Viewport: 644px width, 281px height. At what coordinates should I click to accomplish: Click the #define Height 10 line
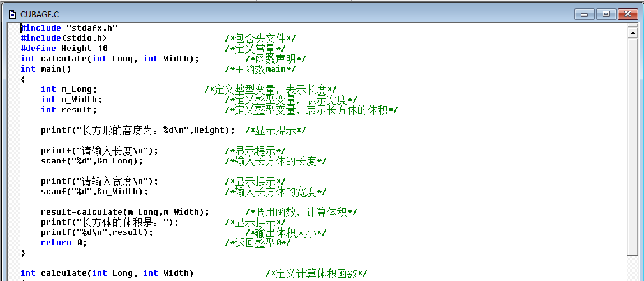[x=64, y=49]
